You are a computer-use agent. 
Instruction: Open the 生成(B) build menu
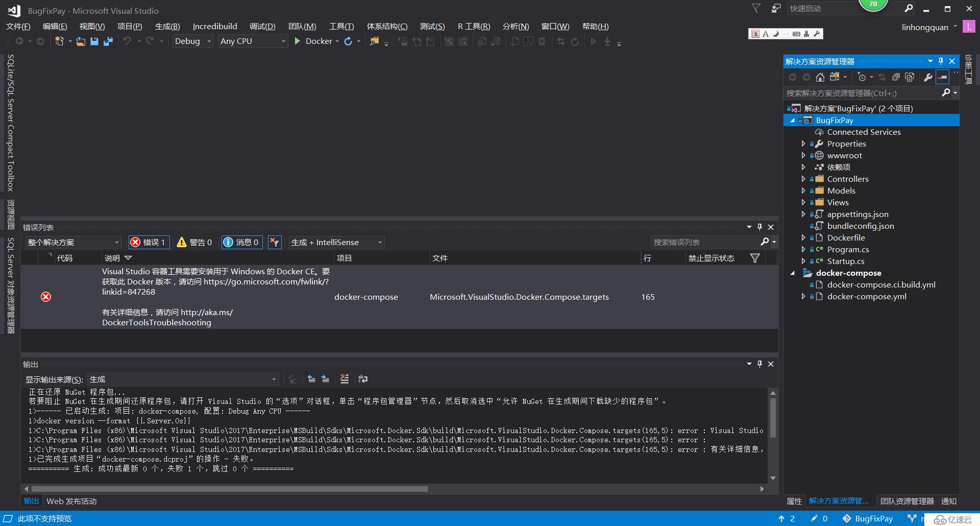167,26
